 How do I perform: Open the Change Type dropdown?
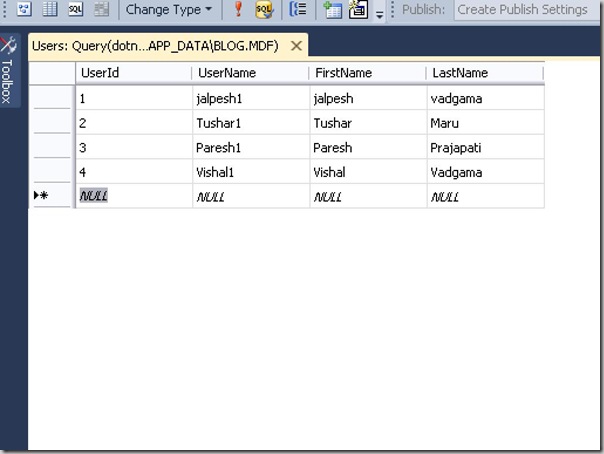(x=169, y=9)
